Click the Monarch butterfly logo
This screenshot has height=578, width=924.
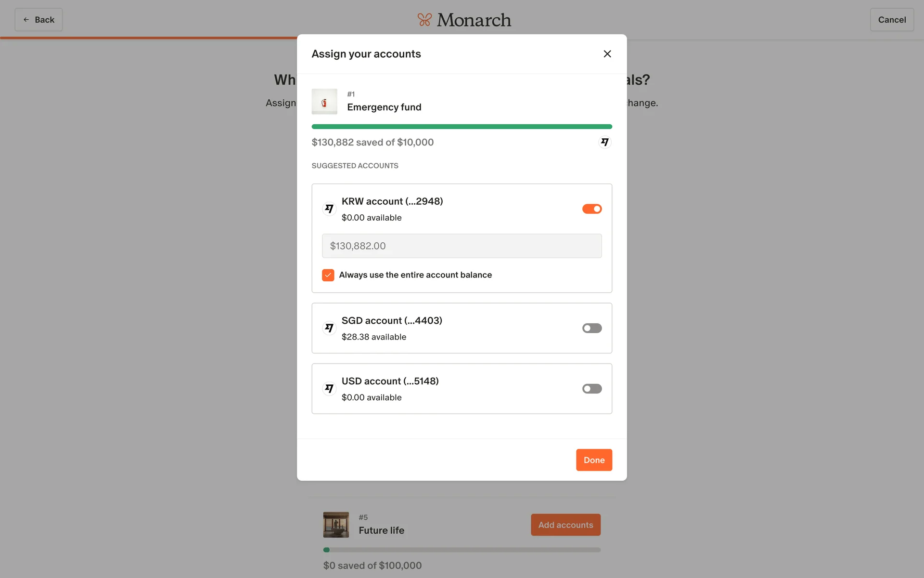pyautogui.click(x=424, y=20)
